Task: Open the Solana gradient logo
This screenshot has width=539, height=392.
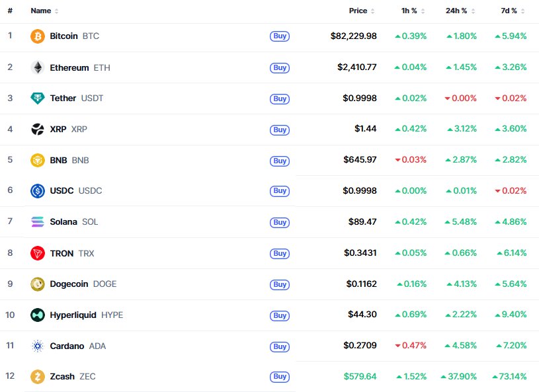Action: tap(38, 222)
